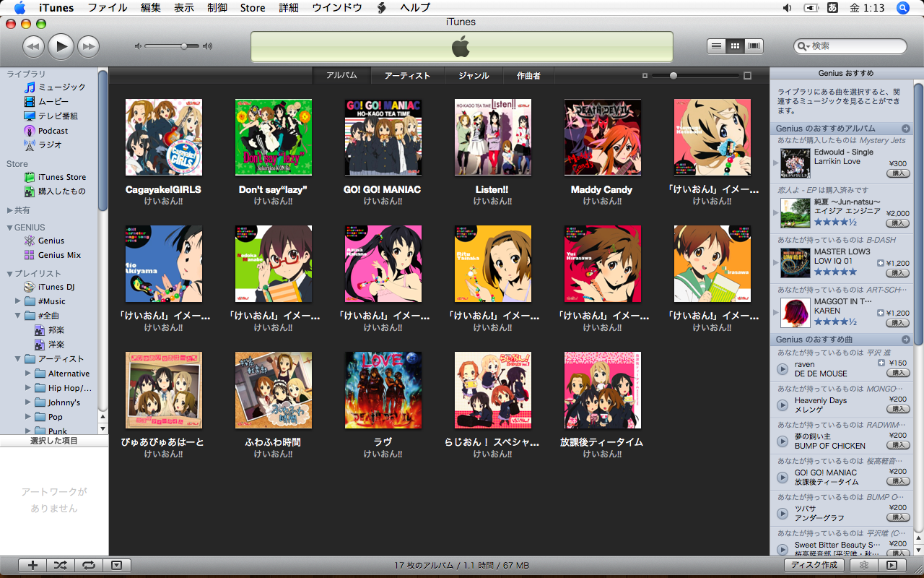Collapse the アーティスト folder
Image resolution: width=924 pixels, height=578 pixels.
click(x=18, y=359)
